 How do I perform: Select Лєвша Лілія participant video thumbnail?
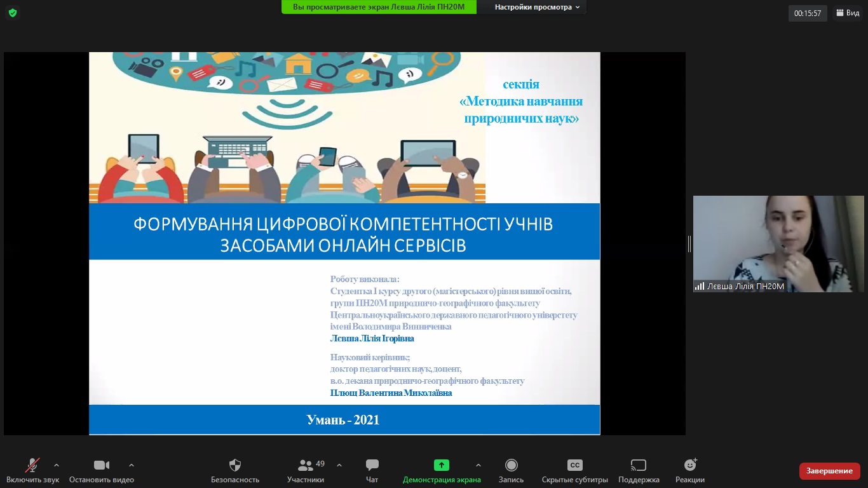(x=778, y=244)
